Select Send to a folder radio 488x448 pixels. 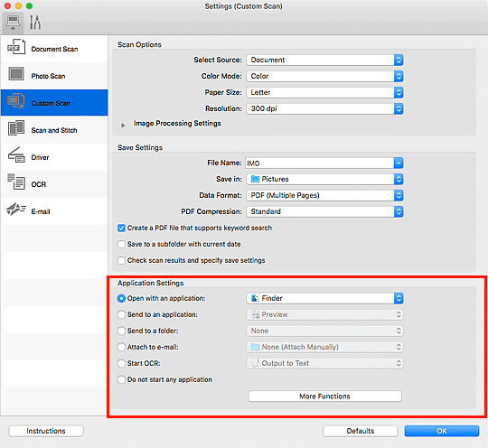[121, 331]
